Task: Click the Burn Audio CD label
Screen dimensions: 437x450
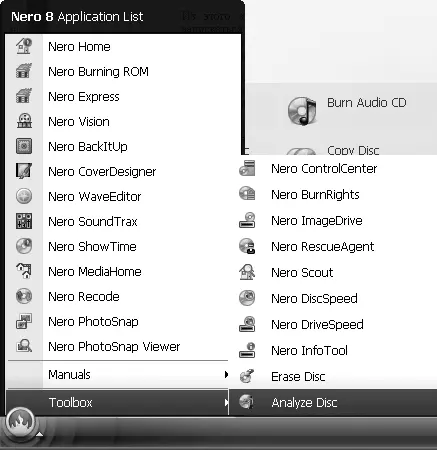Action: [367, 103]
